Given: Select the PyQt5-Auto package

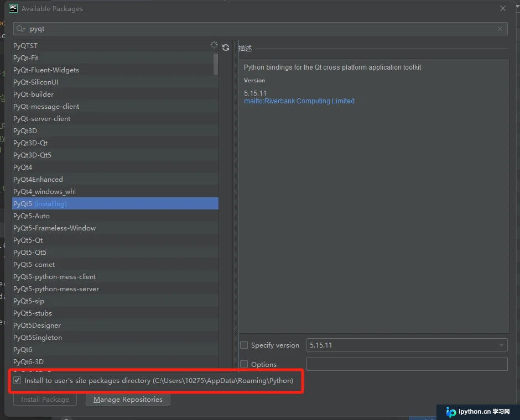Looking at the screenshot, I should [x=115, y=216].
